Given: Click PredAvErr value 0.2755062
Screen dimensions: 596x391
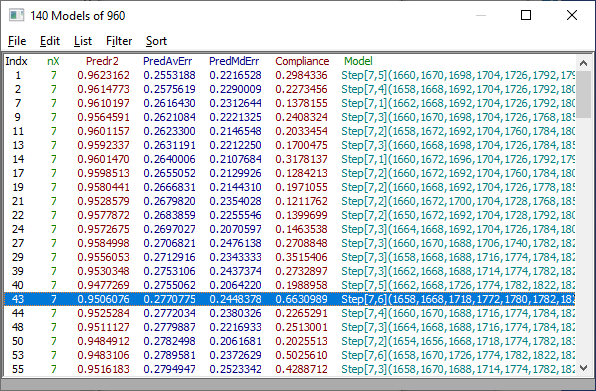Looking at the screenshot, I should [x=169, y=285].
